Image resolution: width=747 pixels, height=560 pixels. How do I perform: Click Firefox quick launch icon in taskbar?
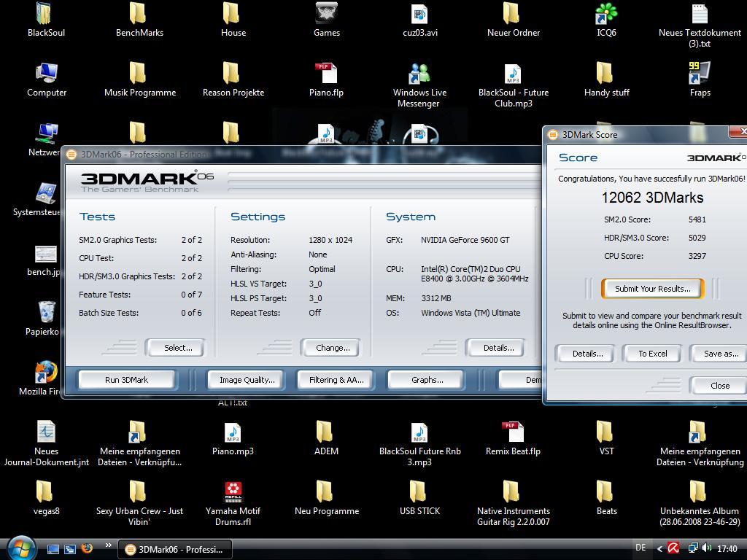click(88, 548)
